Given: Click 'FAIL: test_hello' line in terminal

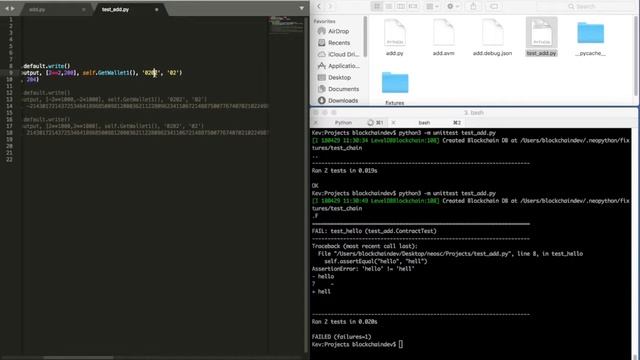Looking at the screenshot, I should [x=374, y=231].
